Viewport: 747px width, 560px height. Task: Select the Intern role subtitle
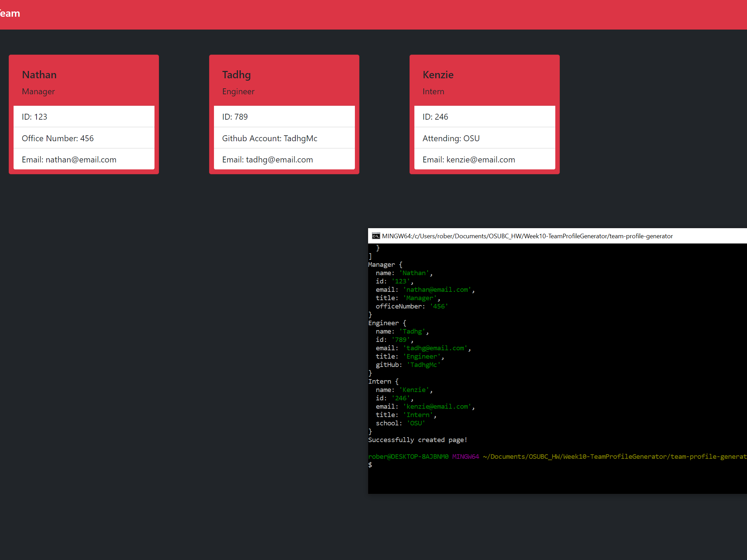tap(433, 91)
